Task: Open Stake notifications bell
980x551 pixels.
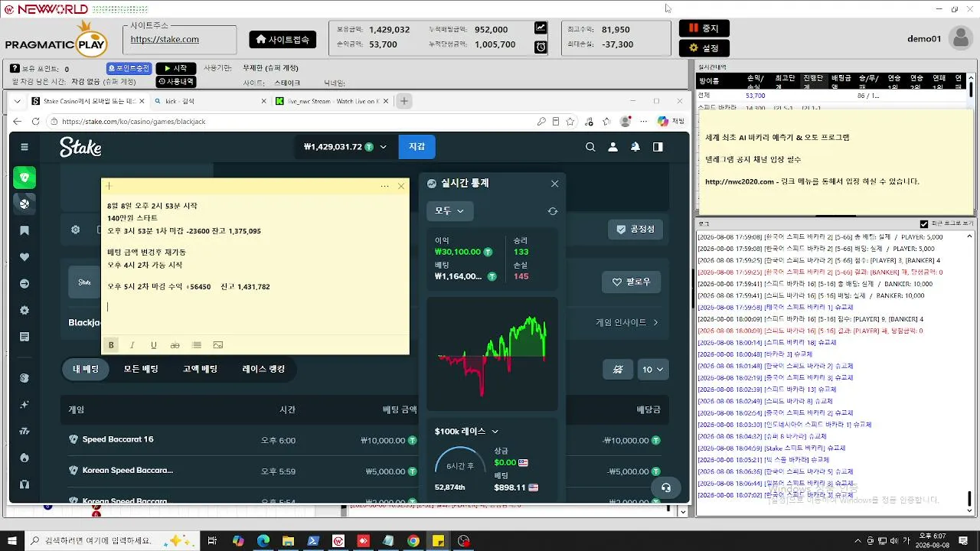Action: 635,147
